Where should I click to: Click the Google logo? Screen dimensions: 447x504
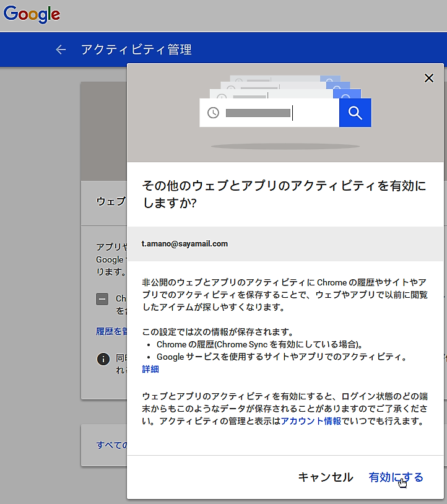pyautogui.click(x=32, y=14)
